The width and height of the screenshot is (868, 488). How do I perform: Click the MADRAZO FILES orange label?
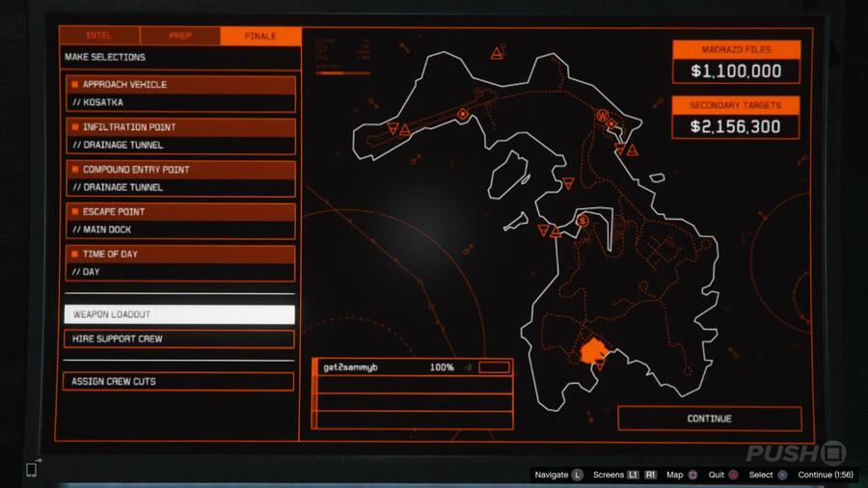coord(736,49)
